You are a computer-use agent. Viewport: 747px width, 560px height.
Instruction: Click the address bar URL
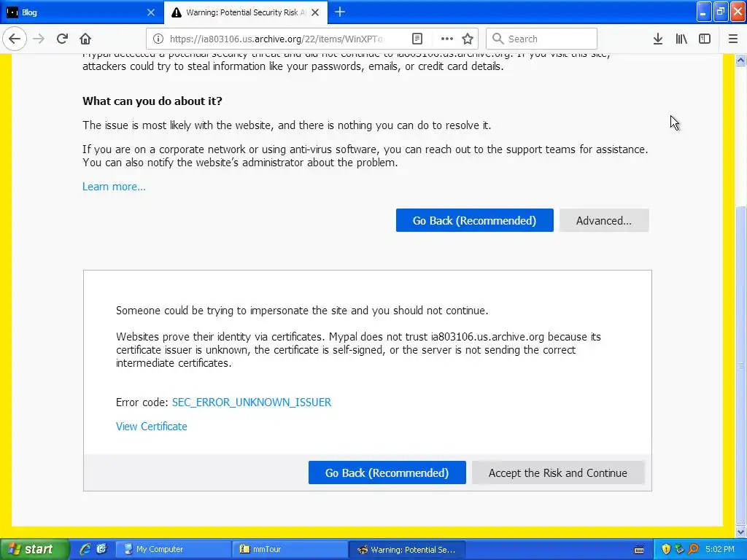(276, 39)
